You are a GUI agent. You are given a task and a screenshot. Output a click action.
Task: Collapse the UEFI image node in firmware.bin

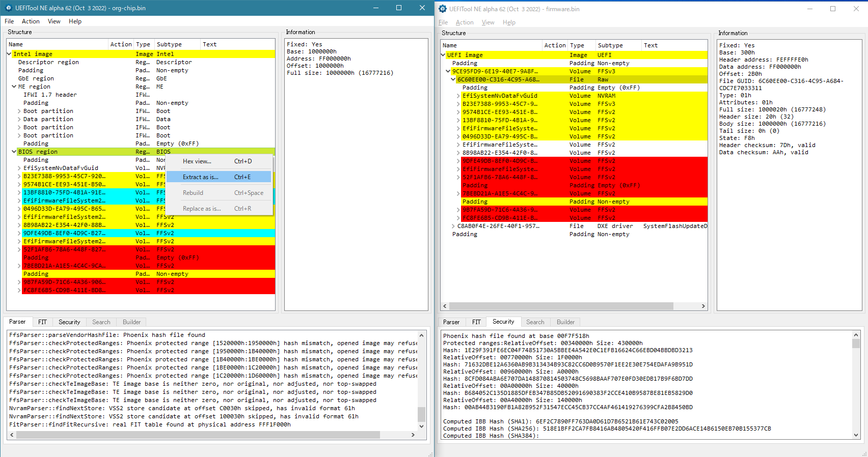(443, 55)
